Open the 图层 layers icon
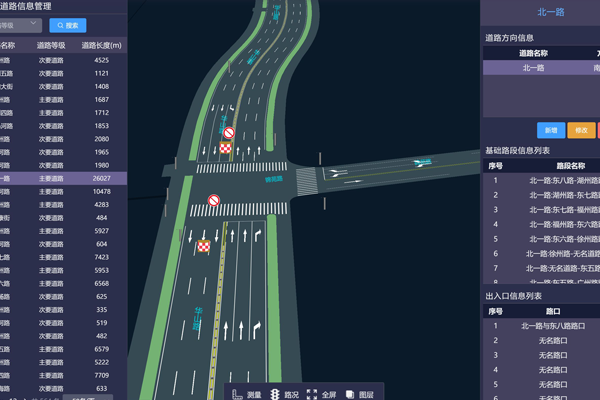The image size is (600, 400). pos(350,394)
